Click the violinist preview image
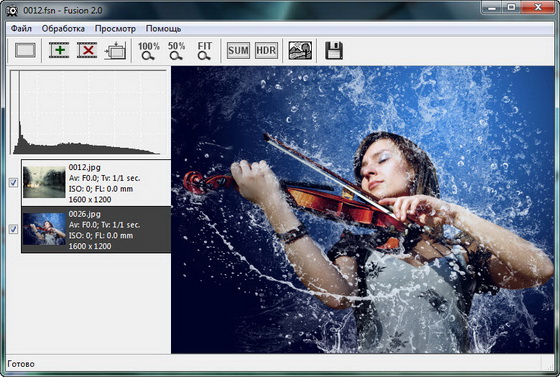The width and height of the screenshot is (560, 377). [362, 210]
